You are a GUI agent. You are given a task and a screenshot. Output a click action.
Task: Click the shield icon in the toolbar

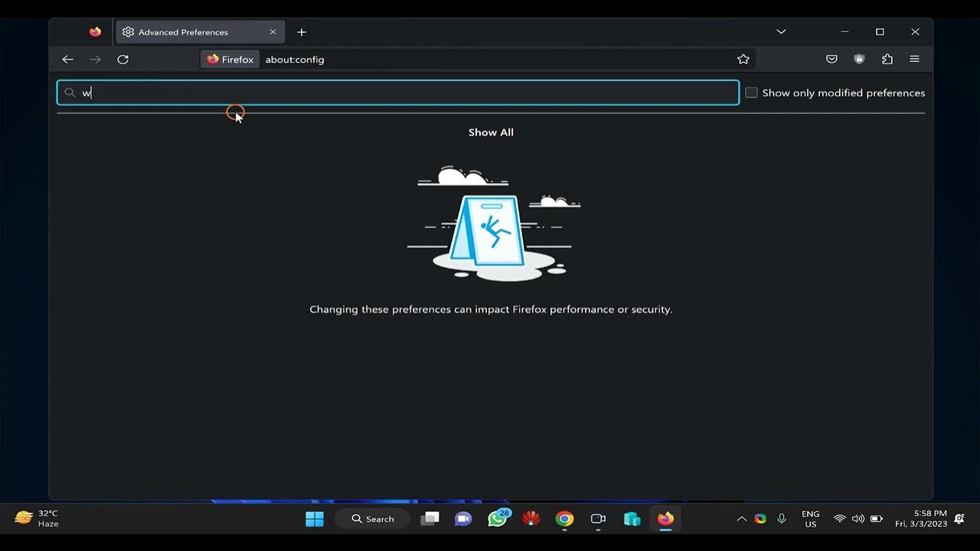(859, 59)
